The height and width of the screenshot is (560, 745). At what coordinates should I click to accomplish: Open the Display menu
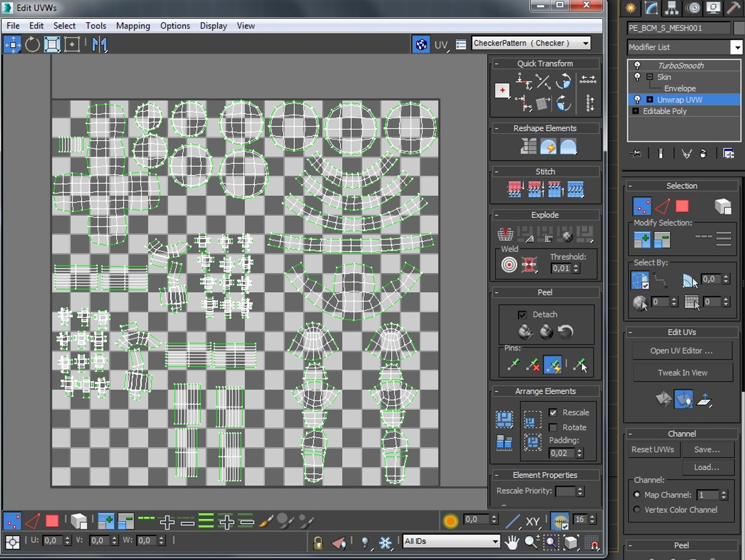pos(213,26)
